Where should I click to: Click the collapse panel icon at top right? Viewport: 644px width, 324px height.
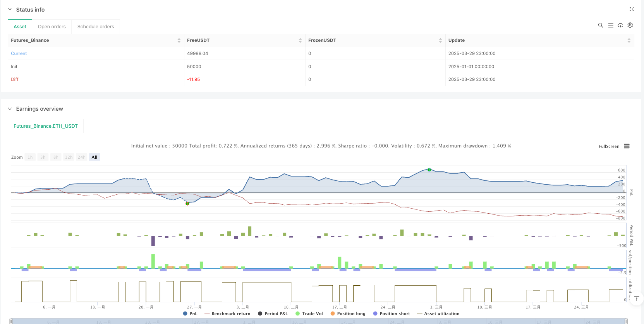coord(632,9)
